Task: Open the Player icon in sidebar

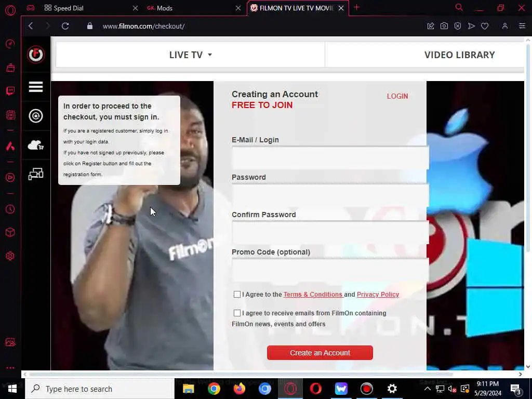Action: (x=10, y=178)
